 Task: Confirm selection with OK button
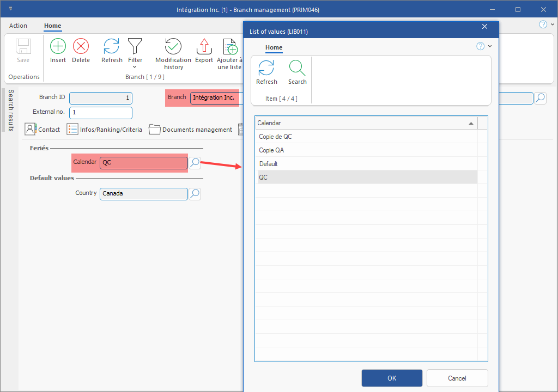click(392, 378)
